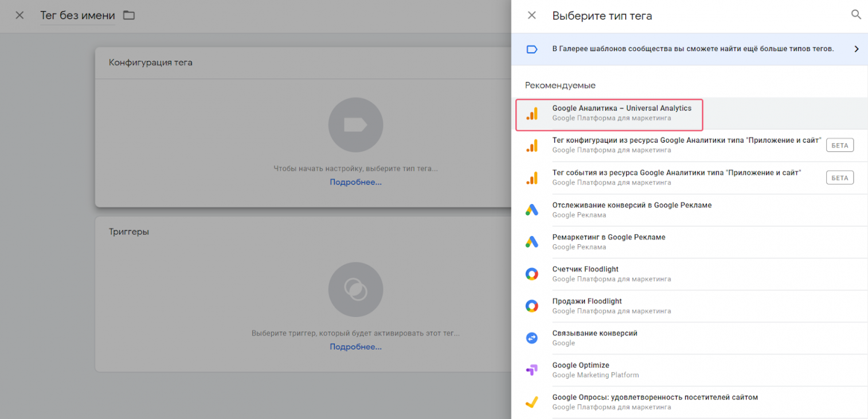Open search in tag type panel
Screen dimensions: 868x419
pyautogui.click(x=856, y=15)
